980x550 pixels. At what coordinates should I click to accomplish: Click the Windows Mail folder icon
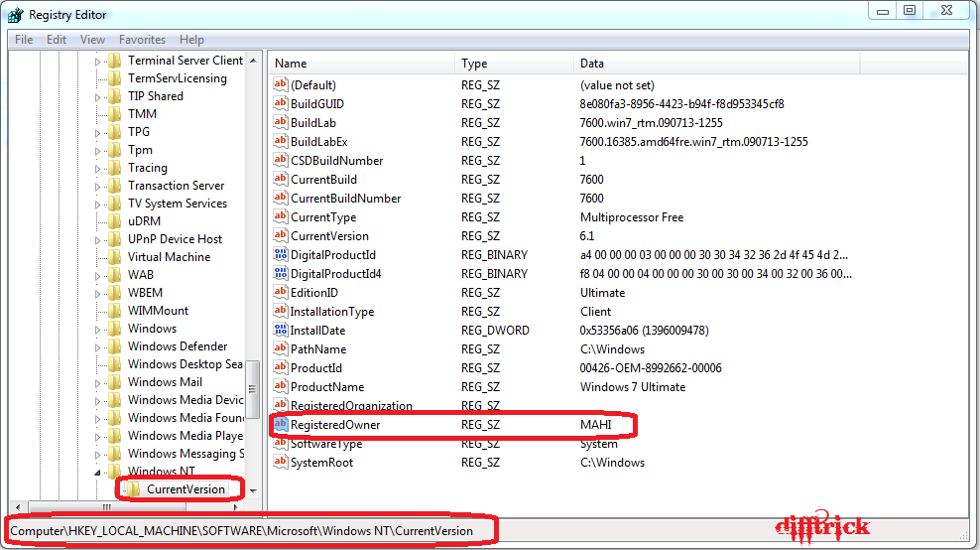114,381
